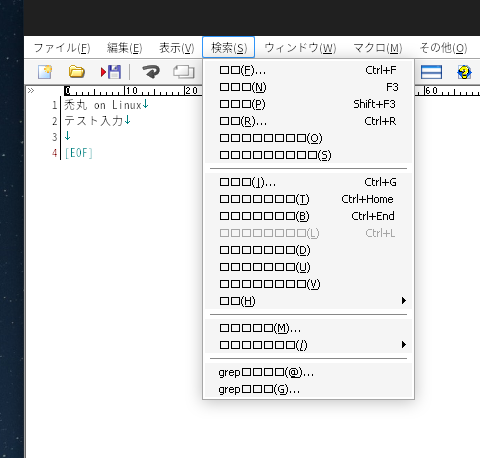Choose the (J)... item with Ctrl+G
This screenshot has width=480, height=458.
308,182
